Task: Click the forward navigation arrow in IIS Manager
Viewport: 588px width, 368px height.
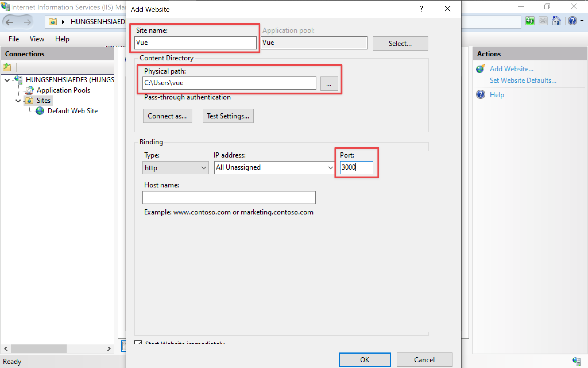Action: pos(27,22)
